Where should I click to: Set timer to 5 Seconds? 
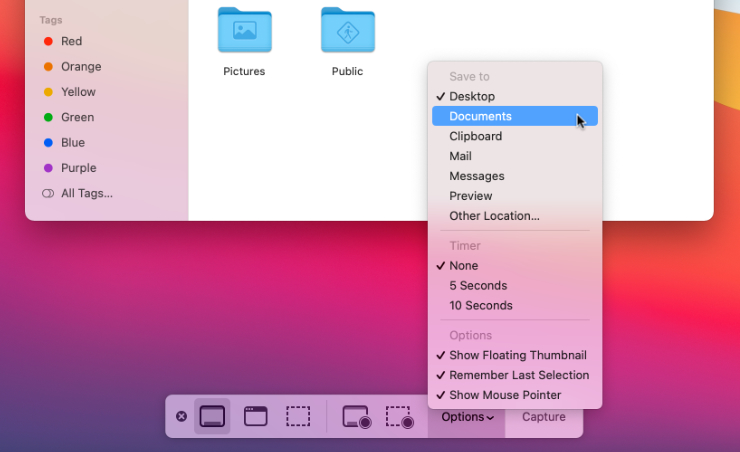[x=515, y=285]
